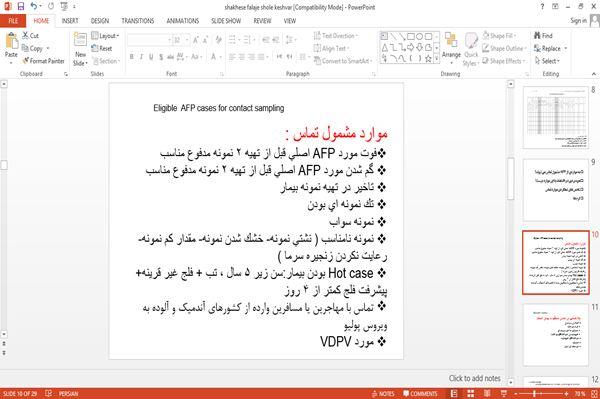This screenshot has height=399, width=600.
Task: Select slide 8 thumbnail
Action: pos(556,117)
